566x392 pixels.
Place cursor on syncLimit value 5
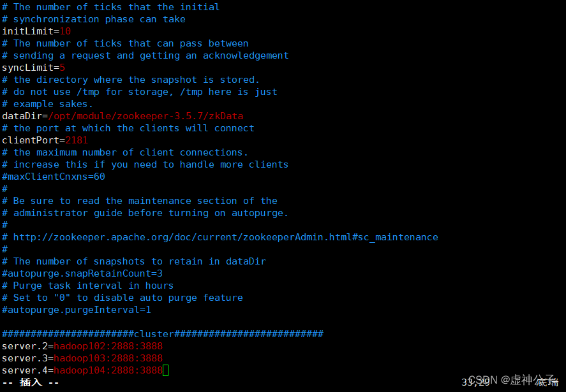click(x=63, y=68)
